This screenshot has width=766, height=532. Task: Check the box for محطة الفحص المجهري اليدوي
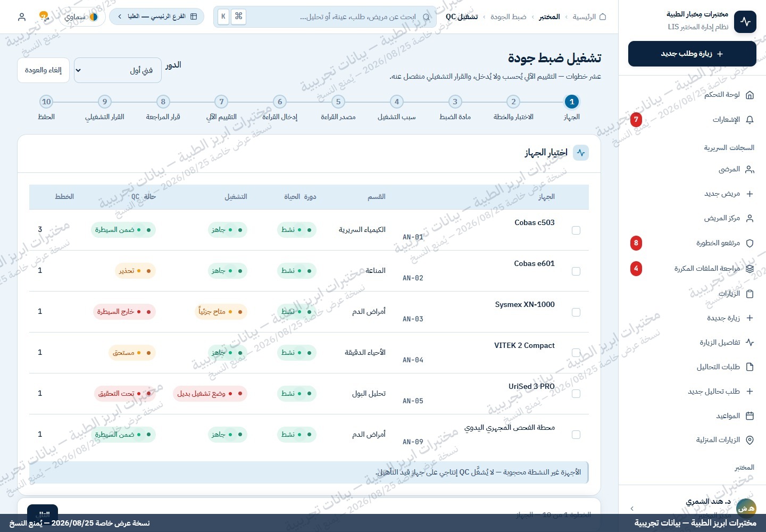click(576, 435)
